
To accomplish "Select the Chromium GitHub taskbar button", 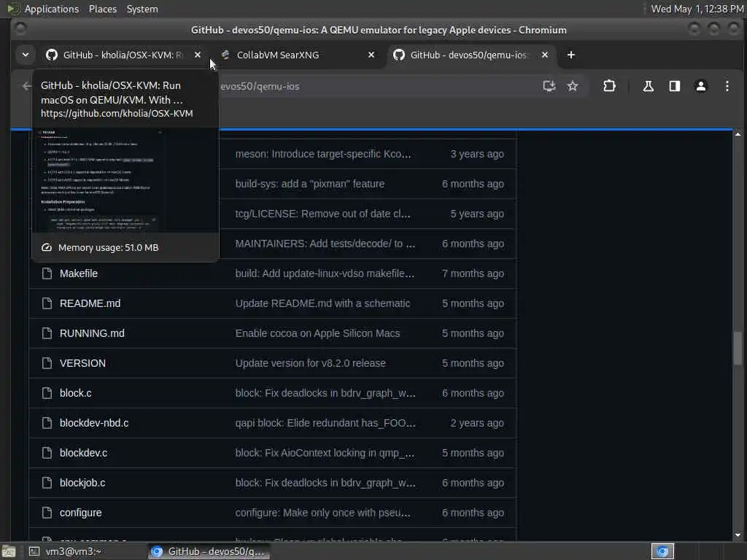I will 208,551.
